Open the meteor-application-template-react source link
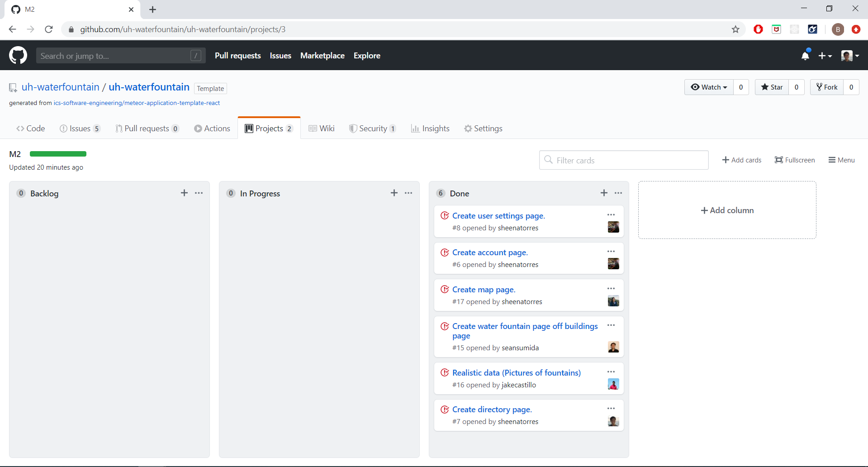This screenshot has width=868, height=467. tap(137, 103)
